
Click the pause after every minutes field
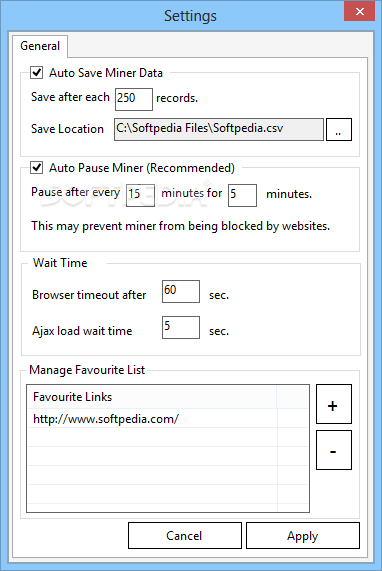tap(140, 196)
